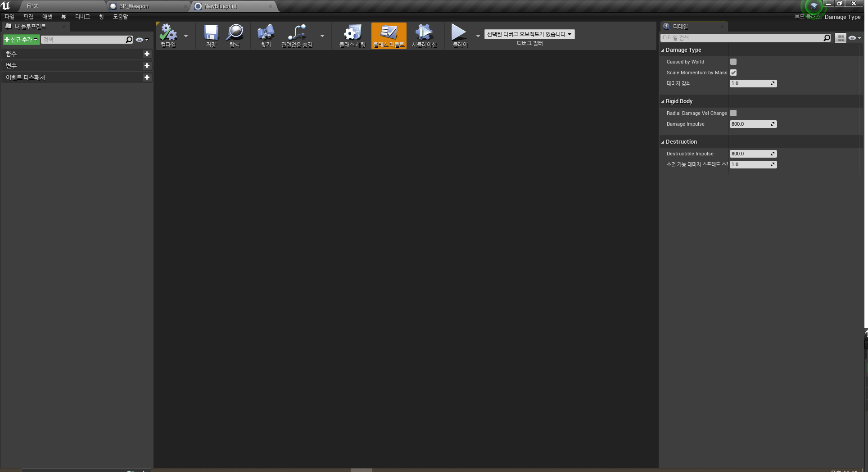Viewport: 868px width, 472px height.
Task: Collapse the Rigid Body section
Action: pos(663,101)
